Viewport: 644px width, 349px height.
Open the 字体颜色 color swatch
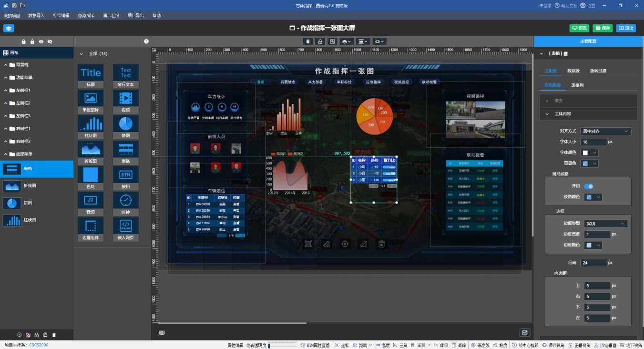click(x=589, y=153)
